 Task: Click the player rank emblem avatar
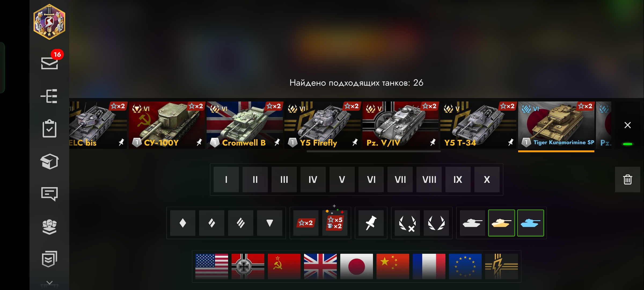49,22
